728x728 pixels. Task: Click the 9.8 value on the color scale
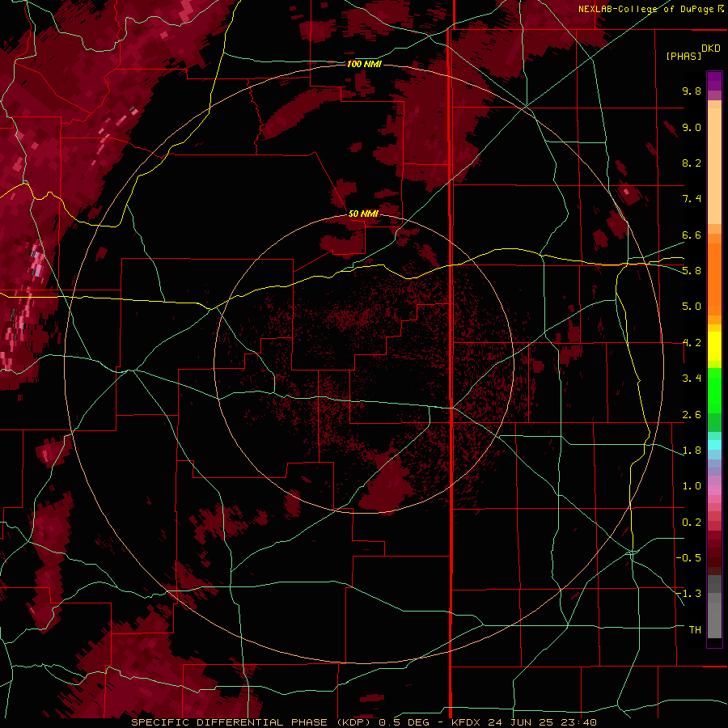point(692,91)
